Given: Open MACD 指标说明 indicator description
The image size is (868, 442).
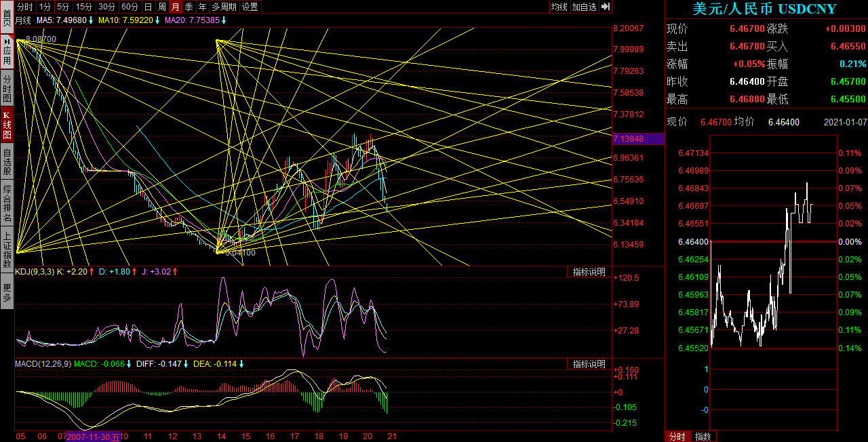Looking at the screenshot, I should pos(589,364).
